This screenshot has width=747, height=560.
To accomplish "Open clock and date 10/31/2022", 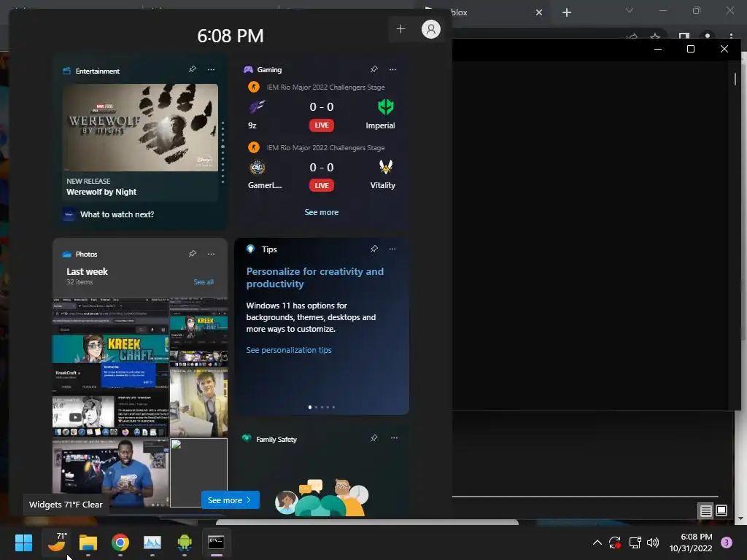I will click(x=691, y=542).
